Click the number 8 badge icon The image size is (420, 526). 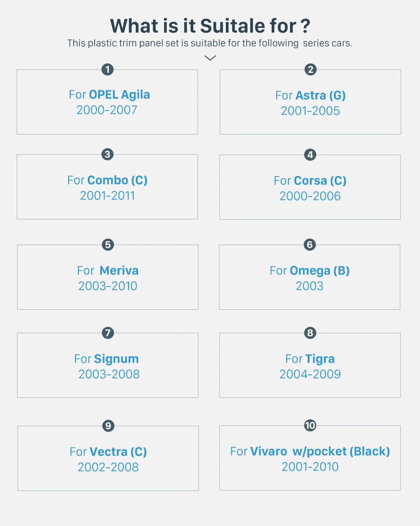coord(310,333)
